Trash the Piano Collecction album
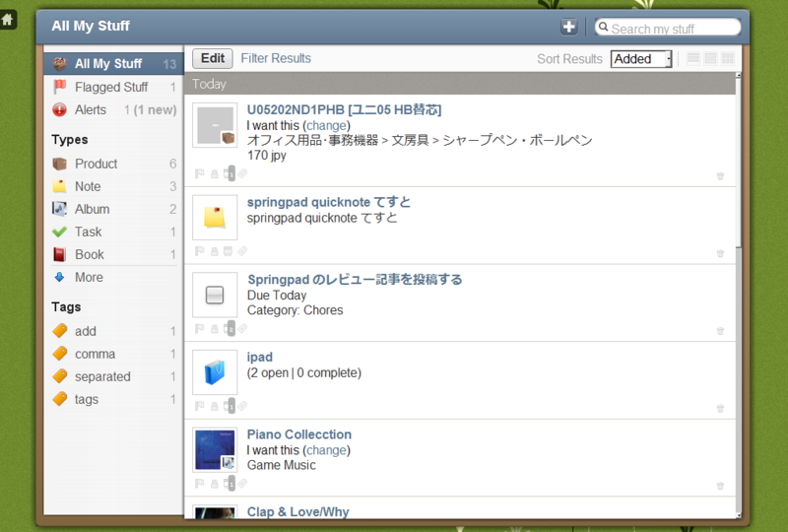Viewport: 788px width, 532px height. tap(720, 486)
